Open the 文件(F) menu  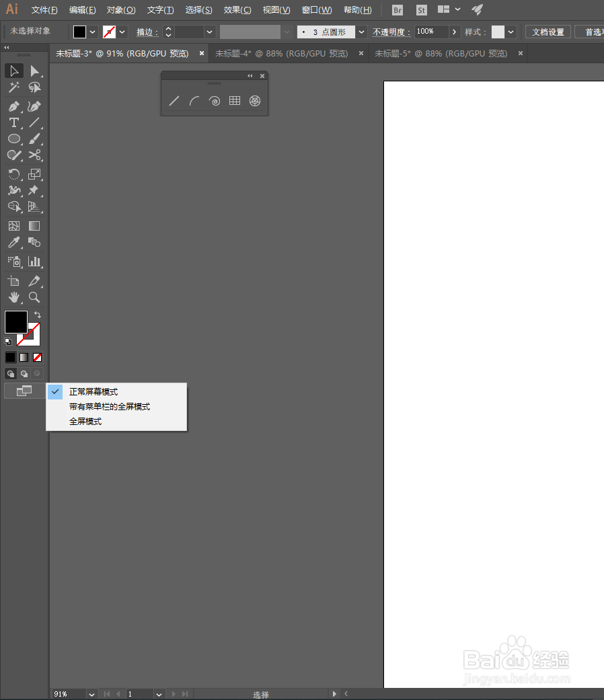[44, 10]
